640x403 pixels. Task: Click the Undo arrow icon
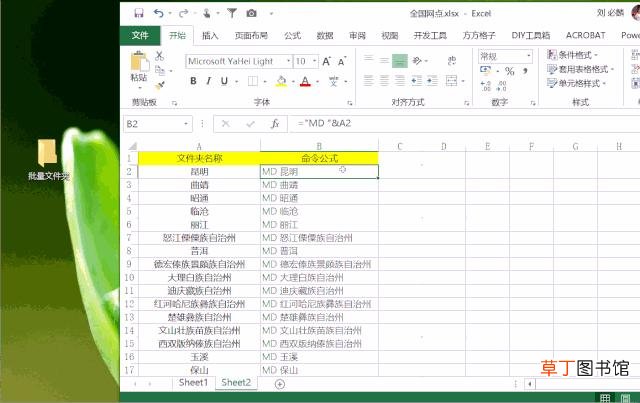click(x=158, y=13)
